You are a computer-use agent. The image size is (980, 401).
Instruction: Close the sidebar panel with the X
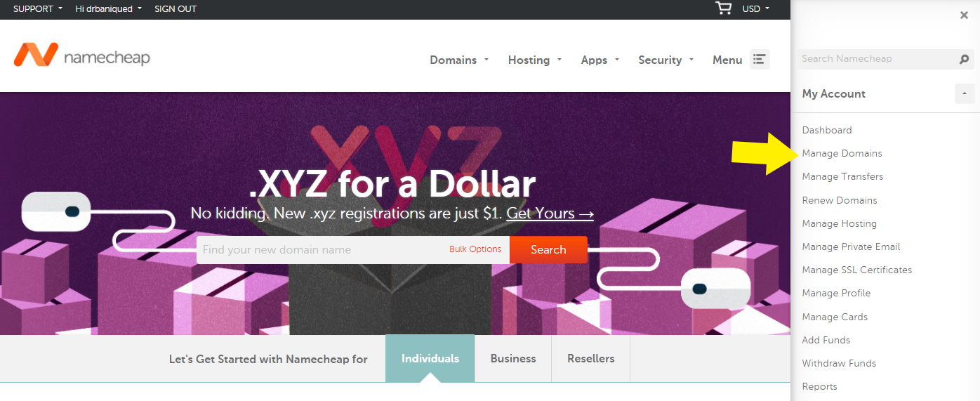tap(964, 15)
